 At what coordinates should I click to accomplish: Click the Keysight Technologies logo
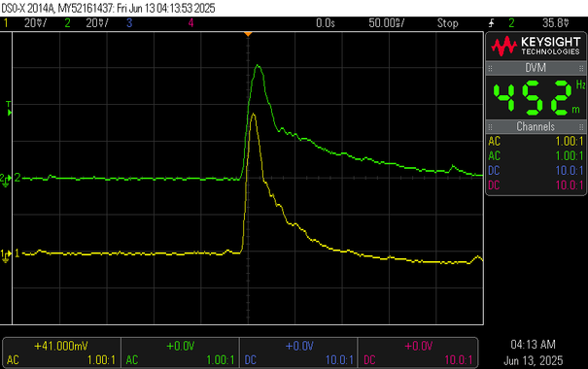pos(536,46)
